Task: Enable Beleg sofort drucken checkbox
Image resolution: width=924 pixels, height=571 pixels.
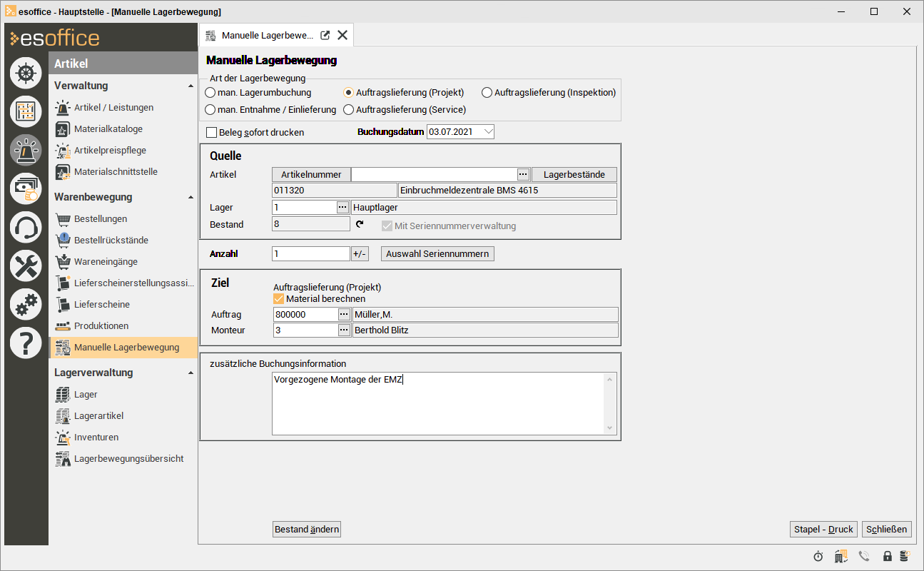Action: (x=211, y=132)
